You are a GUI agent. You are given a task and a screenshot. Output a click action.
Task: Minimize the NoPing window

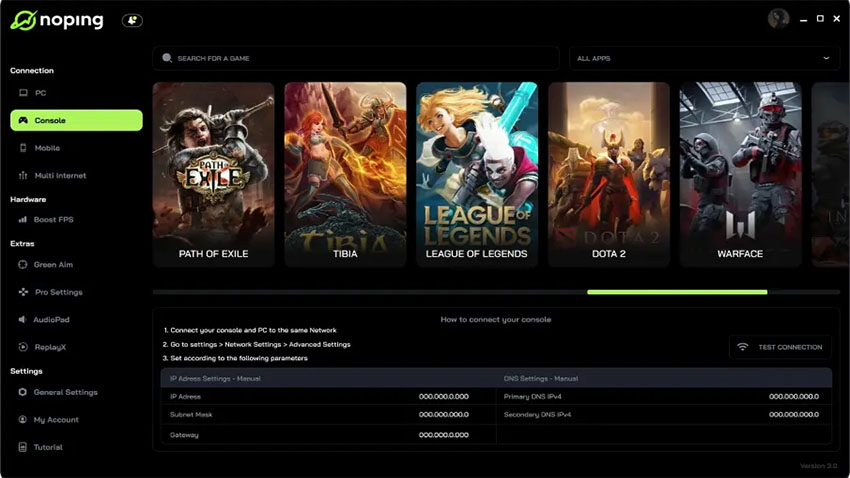pyautogui.click(x=803, y=19)
